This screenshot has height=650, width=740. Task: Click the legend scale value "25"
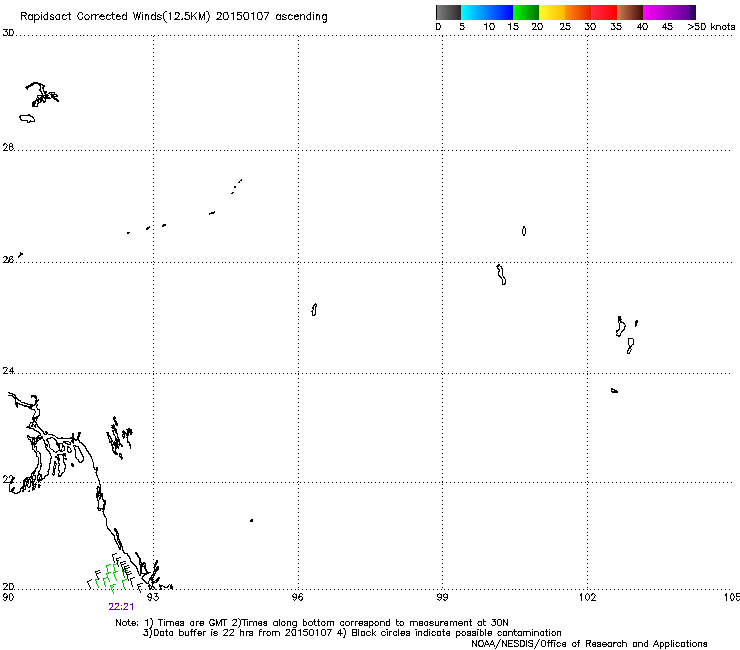[x=565, y=27]
